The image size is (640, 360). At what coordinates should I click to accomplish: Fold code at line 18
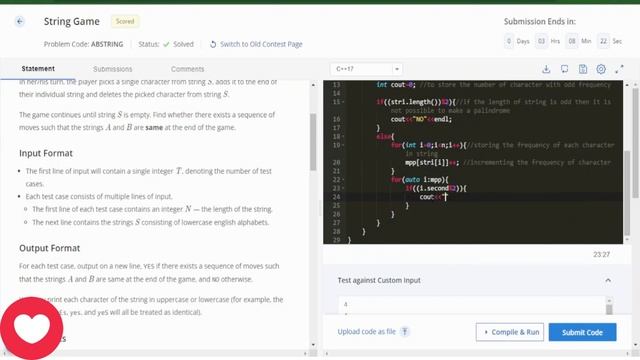(344, 136)
